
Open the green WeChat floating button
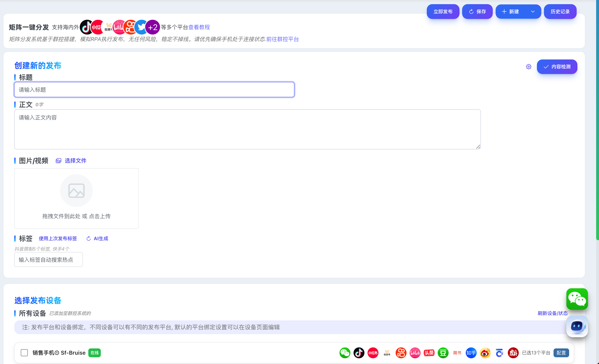click(x=577, y=299)
